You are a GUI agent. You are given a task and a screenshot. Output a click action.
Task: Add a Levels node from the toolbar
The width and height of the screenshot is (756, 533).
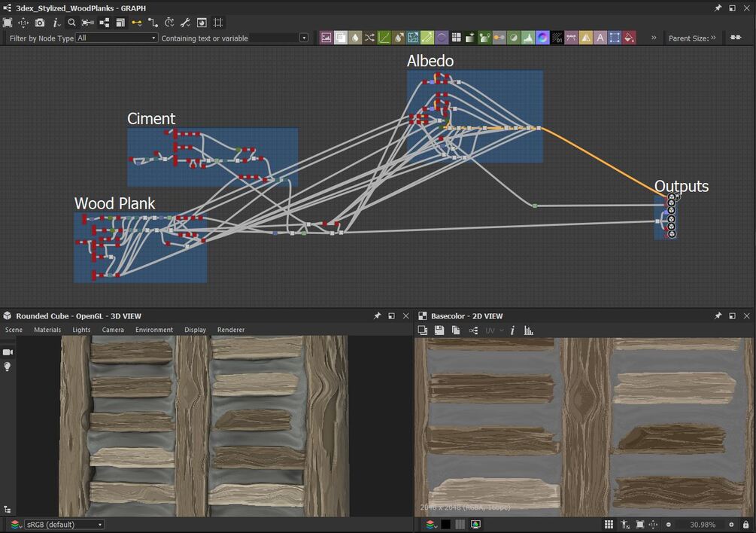click(x=528, y=38)
